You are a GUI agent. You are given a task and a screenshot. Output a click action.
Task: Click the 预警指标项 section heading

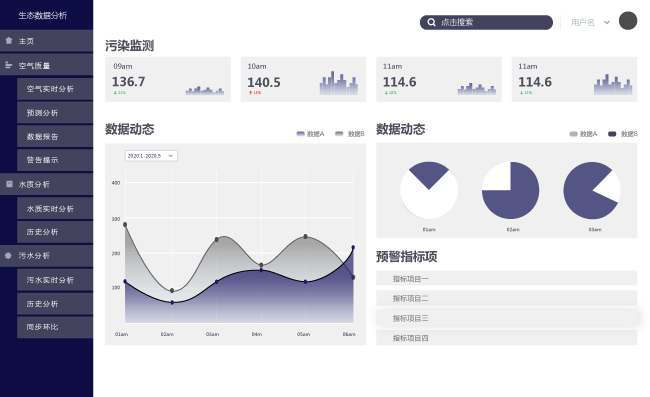(406, 257)
